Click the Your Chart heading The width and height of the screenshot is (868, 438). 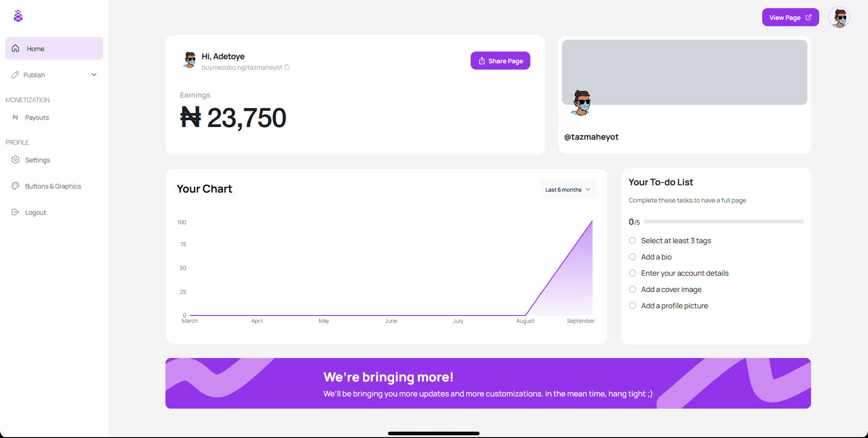point(204,189)
